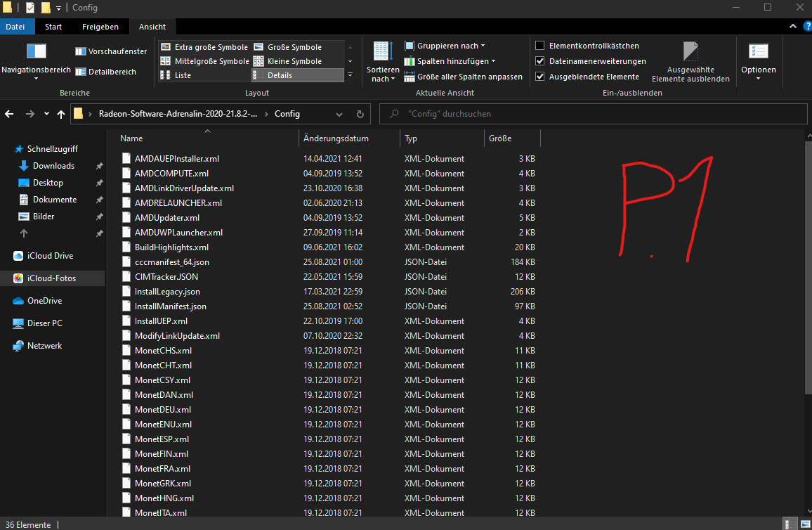Open iCloud Drive in the sidebar

50,255
